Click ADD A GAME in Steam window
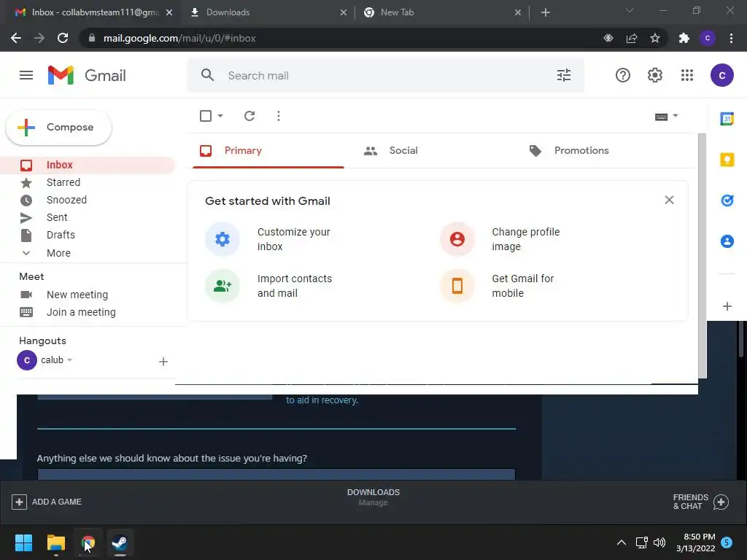 [x=47, y=502]
